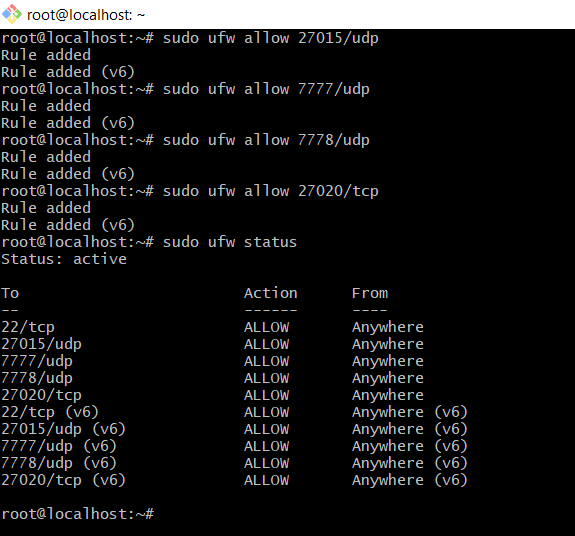Click the 'sudo ufw allow 7778/udp' command
Image resolution: width=575 pixels, height=536 pixels.
point(266,140)
